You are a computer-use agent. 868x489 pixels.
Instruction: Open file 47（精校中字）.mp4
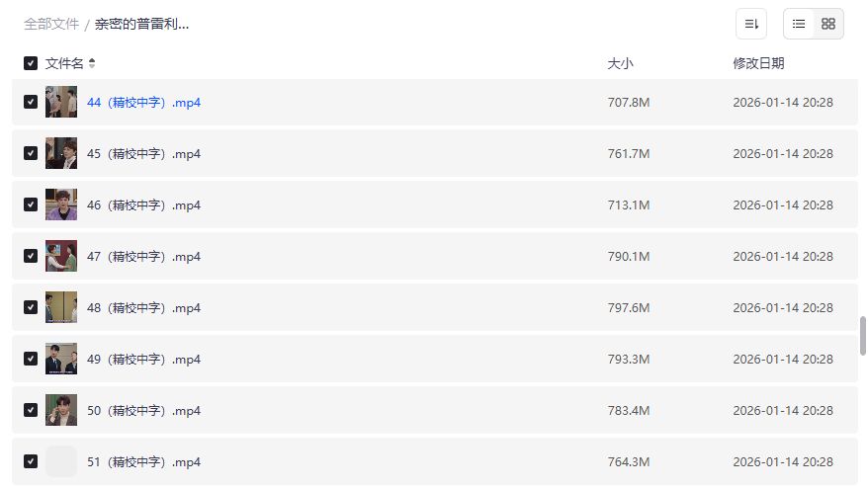[143, 257]
